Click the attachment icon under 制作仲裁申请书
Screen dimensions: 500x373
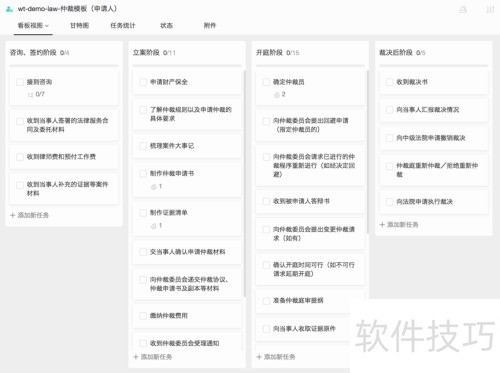[x=154, y=187]
